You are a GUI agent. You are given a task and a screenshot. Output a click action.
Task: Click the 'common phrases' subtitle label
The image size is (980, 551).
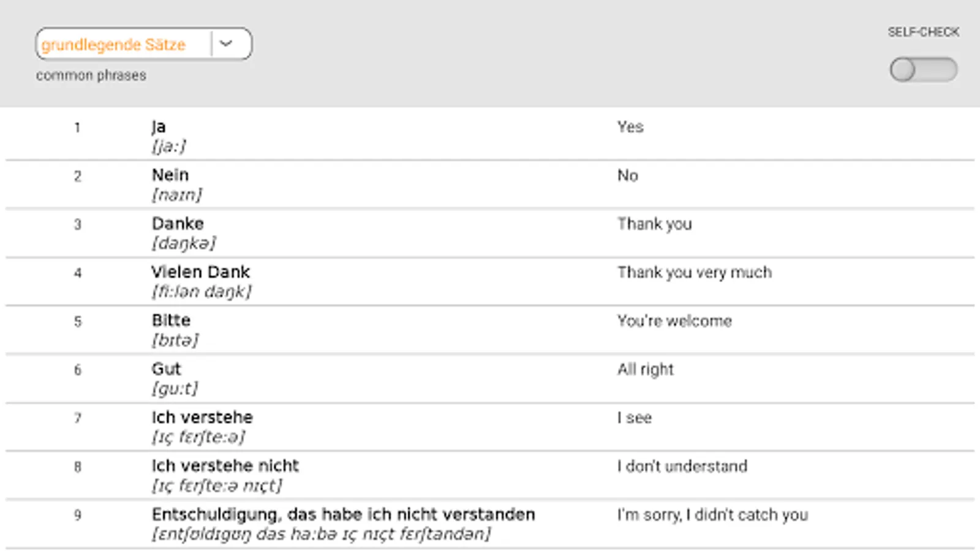point(91,75)
